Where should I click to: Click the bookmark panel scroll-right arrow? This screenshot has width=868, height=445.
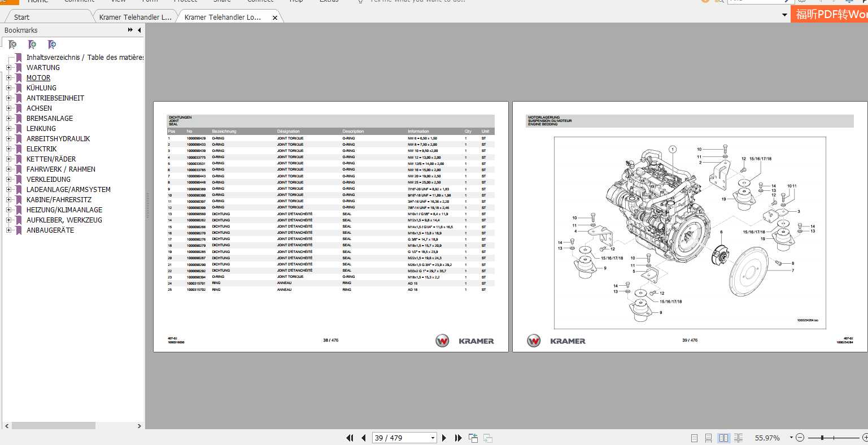(139, 426)
